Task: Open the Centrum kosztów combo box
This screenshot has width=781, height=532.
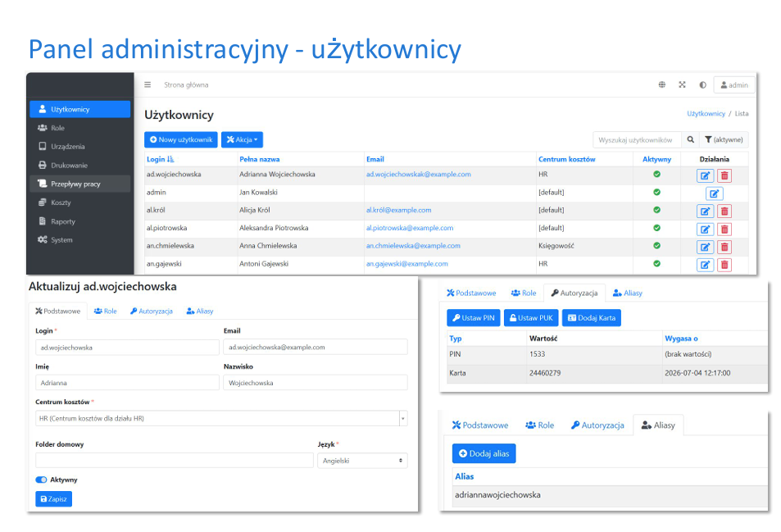Action: coord(221,418)
